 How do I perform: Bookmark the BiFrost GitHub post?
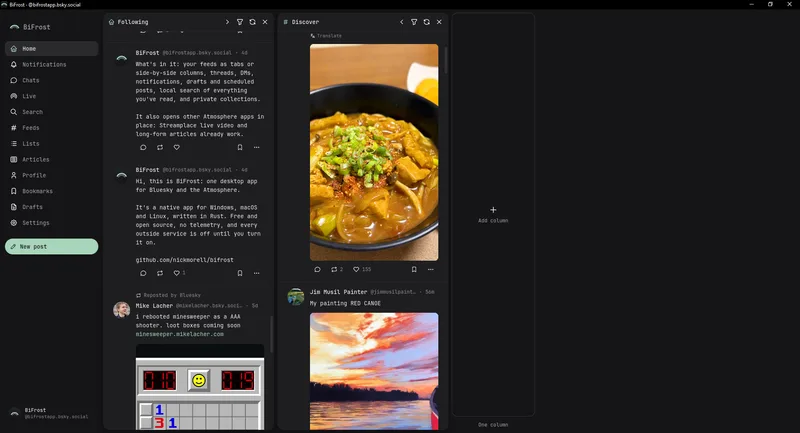click(x=240, y=273)
